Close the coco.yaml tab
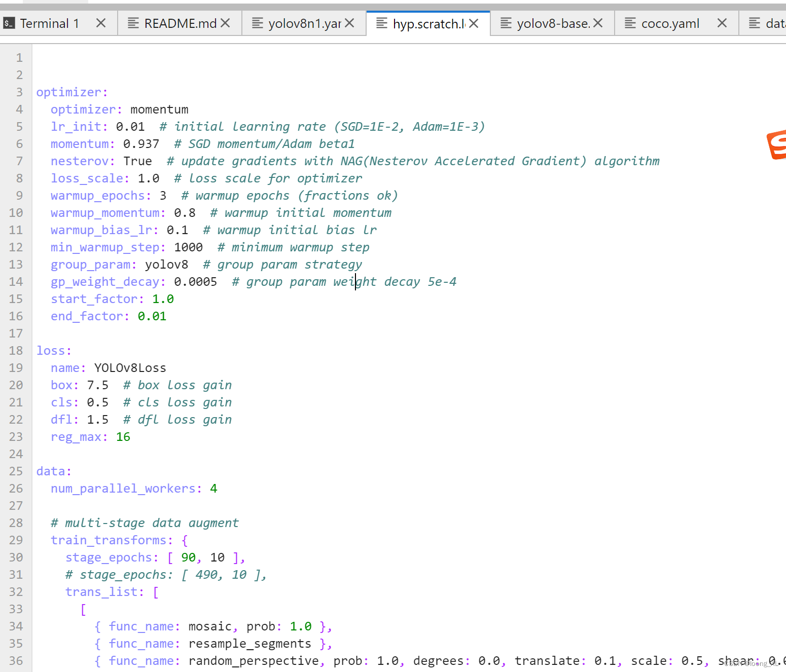The height and width of the screenshot is (672, 786). point(722,23)
